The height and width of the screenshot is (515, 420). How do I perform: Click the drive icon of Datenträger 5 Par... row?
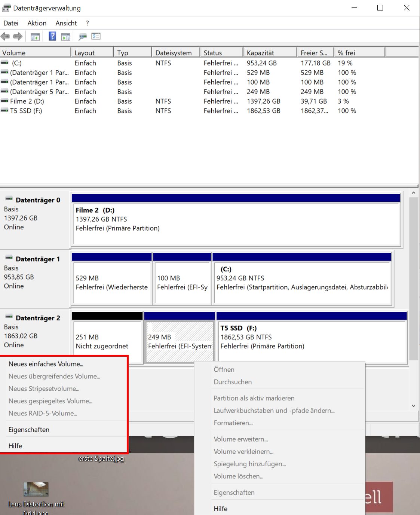point(4,91)
